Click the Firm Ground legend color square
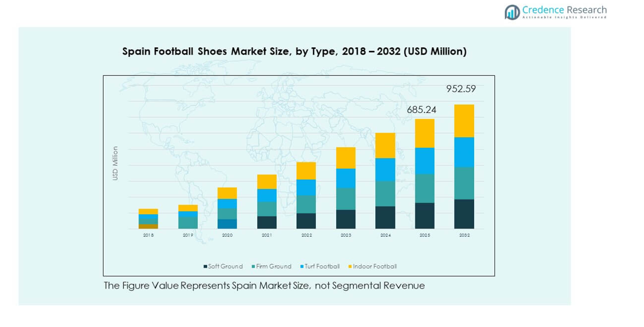 (x=254, y=266)
